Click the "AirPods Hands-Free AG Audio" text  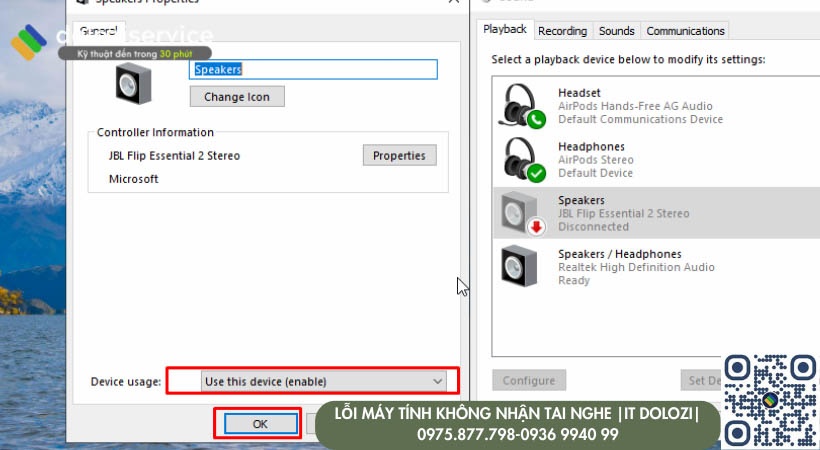click(x=635, y=106)
